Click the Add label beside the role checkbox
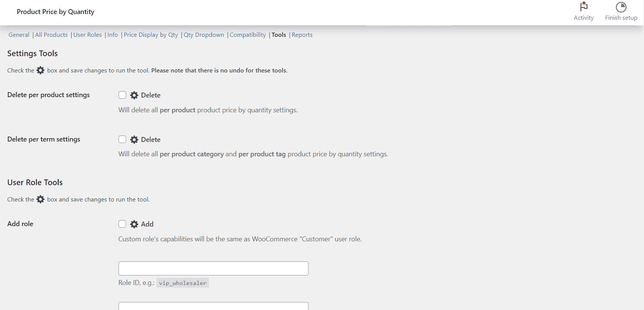 click(x=147, y=224)
